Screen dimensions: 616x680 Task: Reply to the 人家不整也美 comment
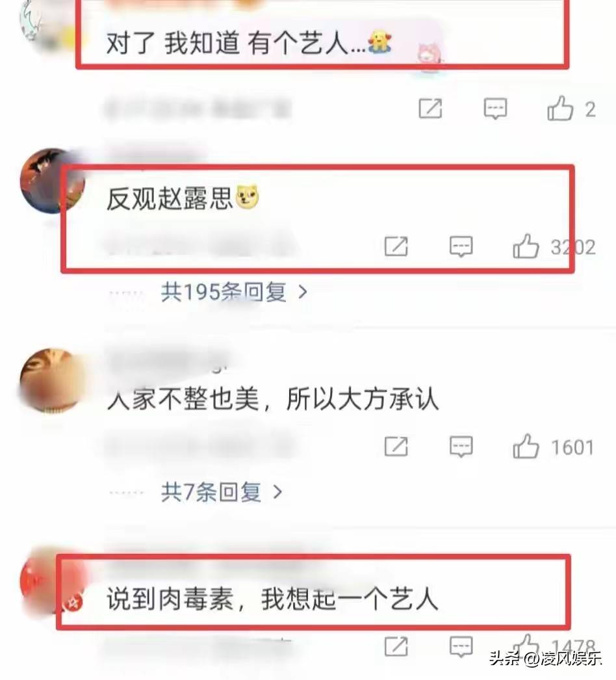pyautogui.click(x=461, y=446)
